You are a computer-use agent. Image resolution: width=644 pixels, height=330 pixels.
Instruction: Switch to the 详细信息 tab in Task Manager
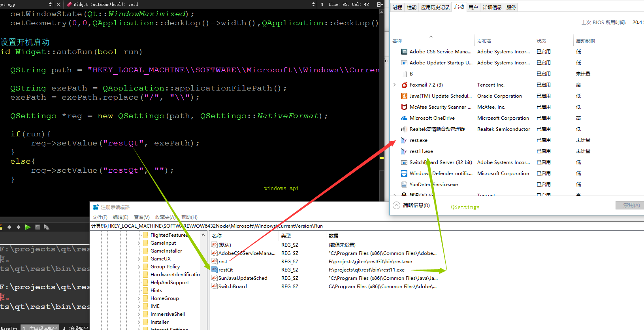tap(492, 7)
